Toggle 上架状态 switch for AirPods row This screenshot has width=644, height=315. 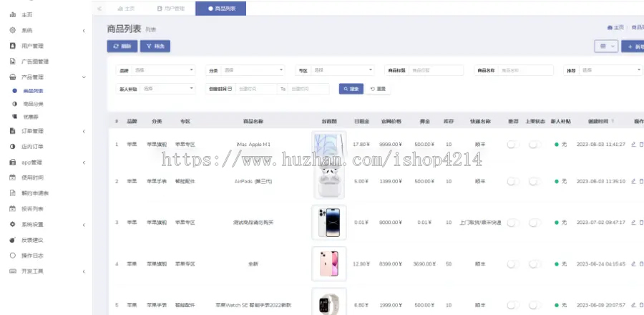click(535, 182)
